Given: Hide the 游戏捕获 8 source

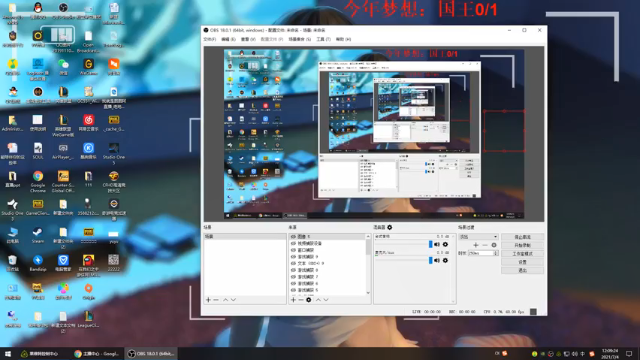Looking at the screenshot, I should point(293,270).
